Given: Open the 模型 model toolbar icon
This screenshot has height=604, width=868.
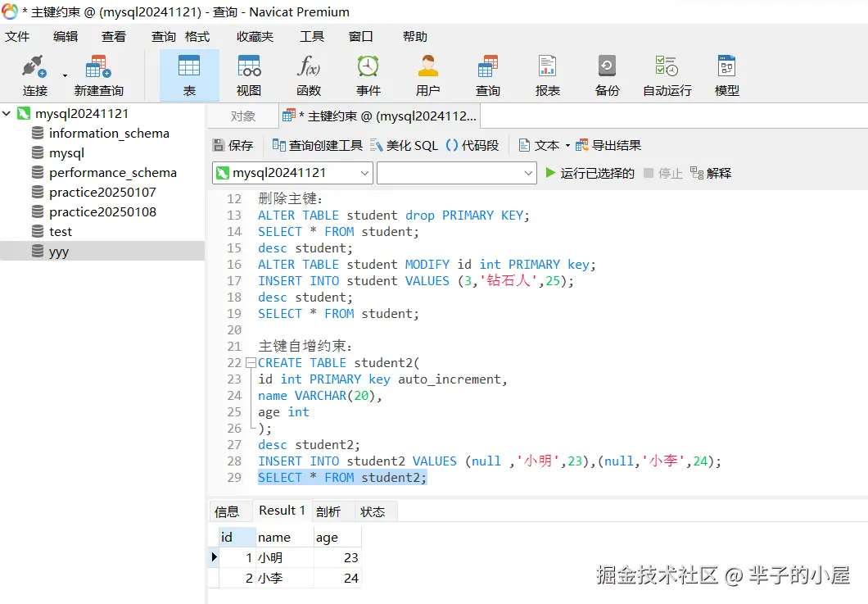Looking at the screenshot, I should [727, 75].
